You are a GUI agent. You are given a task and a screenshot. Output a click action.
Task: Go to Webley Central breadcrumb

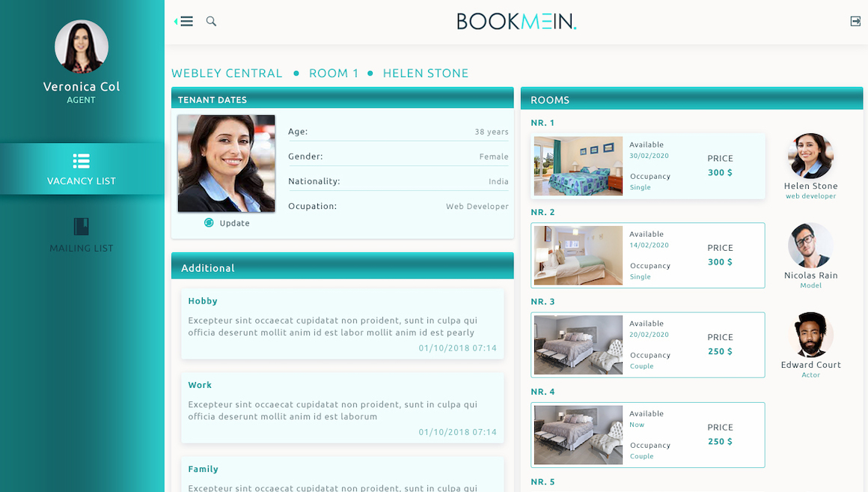point(227,73)
